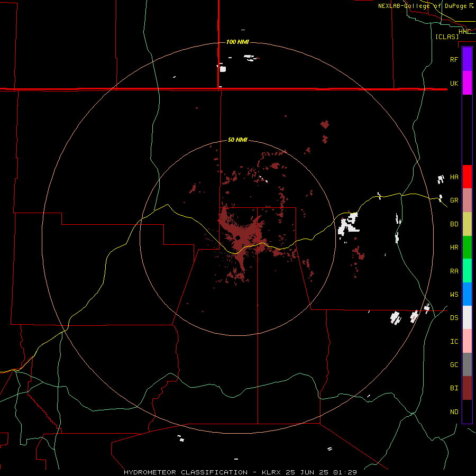Click the dusty pink GR legend swatch

click(467, 200)
